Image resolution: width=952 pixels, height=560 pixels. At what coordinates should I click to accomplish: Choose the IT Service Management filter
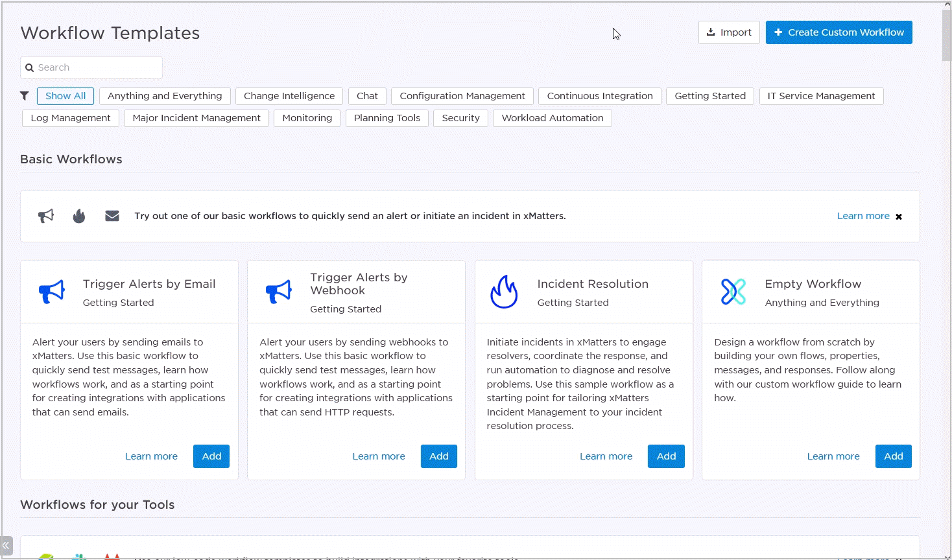[x=821, y=96]
